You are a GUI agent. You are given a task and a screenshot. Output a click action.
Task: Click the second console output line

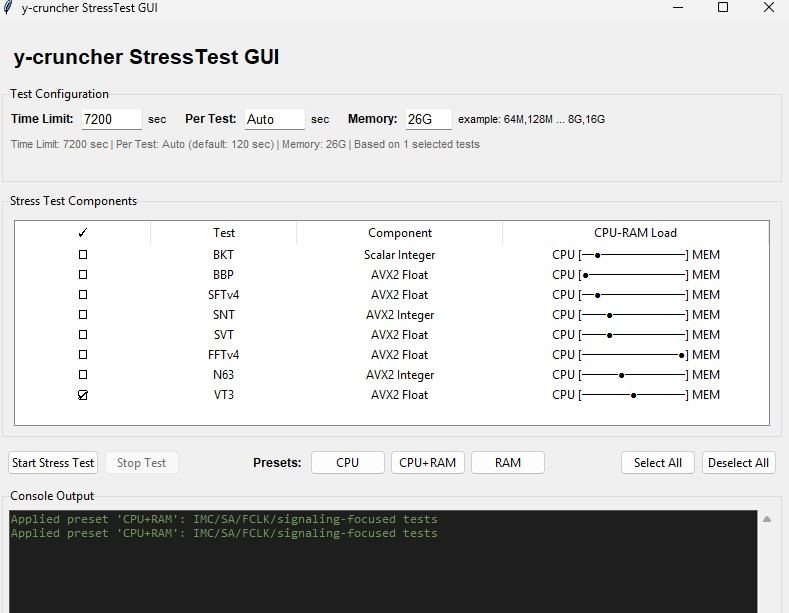[x=224, y=533]
